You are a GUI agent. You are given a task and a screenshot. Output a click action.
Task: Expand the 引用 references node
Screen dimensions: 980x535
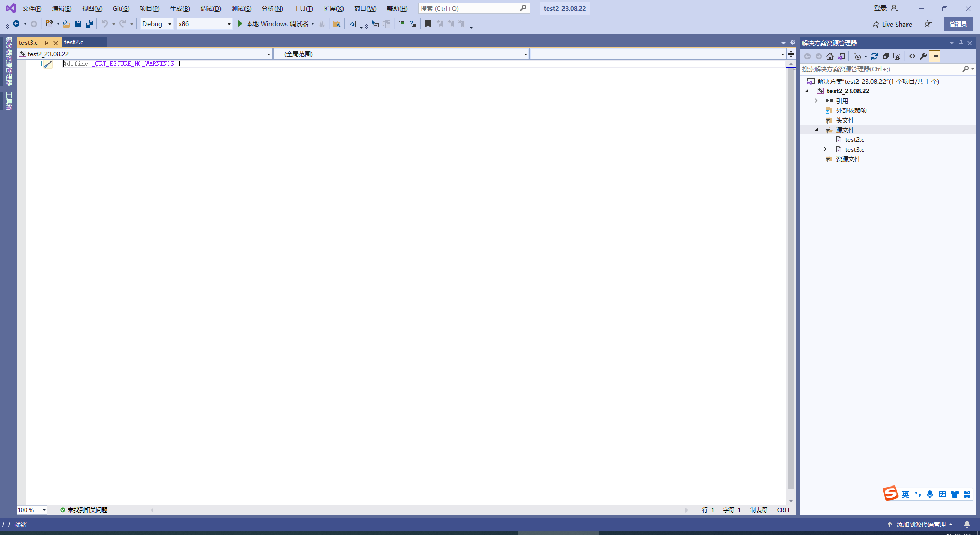click(x=816, y=101)
